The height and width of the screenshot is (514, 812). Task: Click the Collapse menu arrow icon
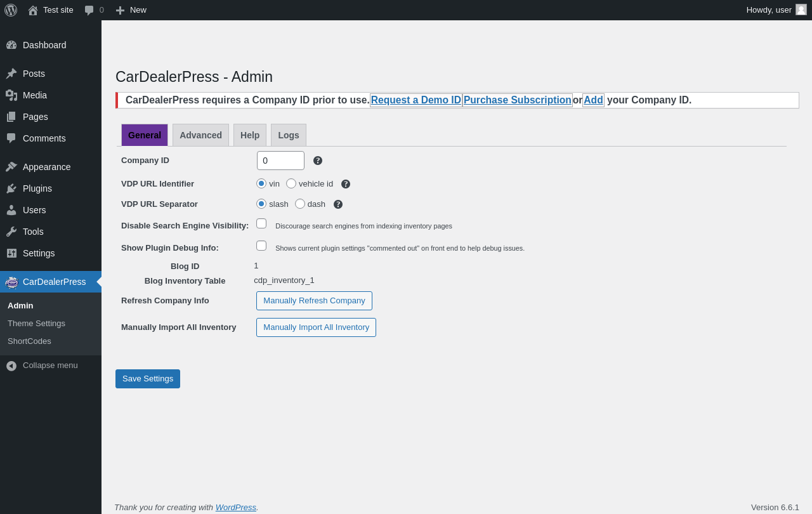(11, 366)
